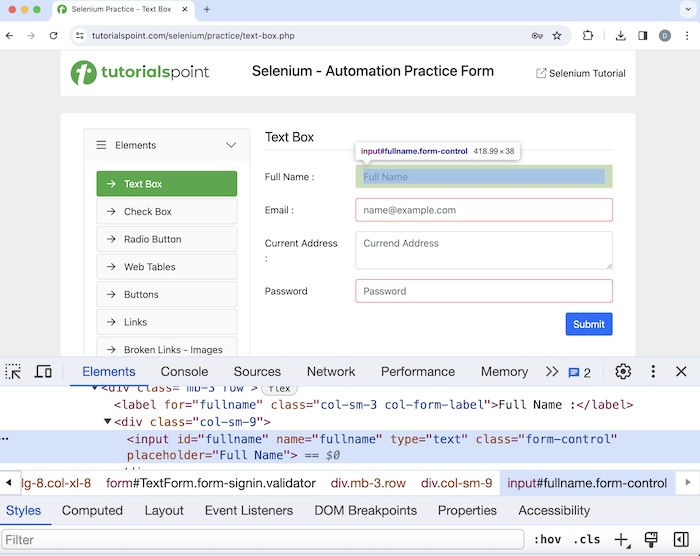This screenshot has width=700, height=556.
Task: Collapse the div.col-sm-9 DOM node
Action: [108, 422]
